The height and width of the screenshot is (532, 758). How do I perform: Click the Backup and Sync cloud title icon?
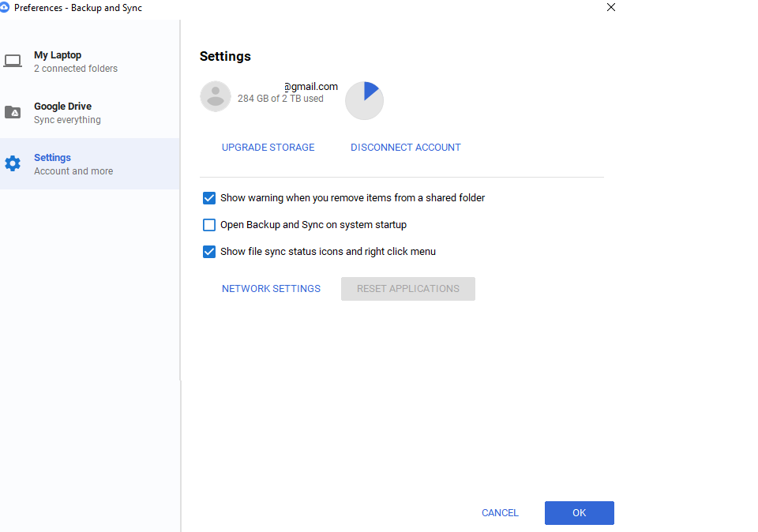coord(5,7)
